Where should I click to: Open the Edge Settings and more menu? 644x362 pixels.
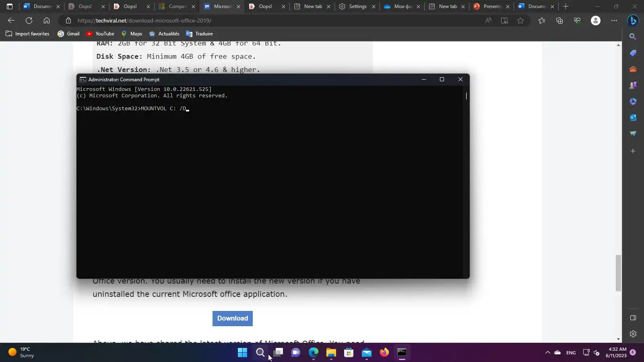(x=614, y=21)
